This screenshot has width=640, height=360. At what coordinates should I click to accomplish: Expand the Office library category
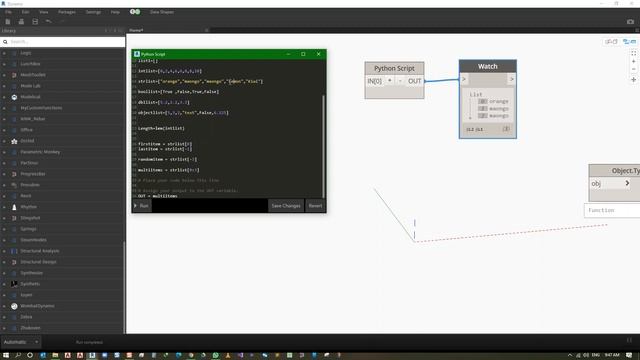click(4, 130)
